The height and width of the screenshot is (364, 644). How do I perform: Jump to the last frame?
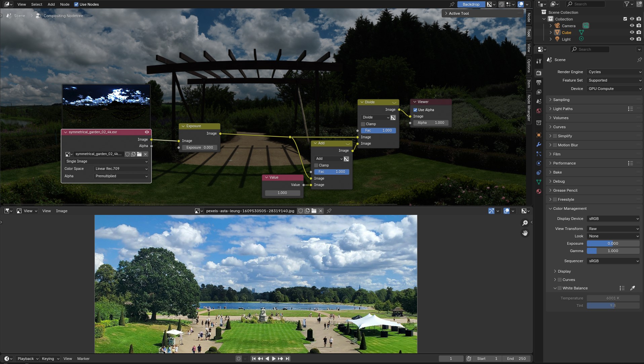tap(287, 359)
